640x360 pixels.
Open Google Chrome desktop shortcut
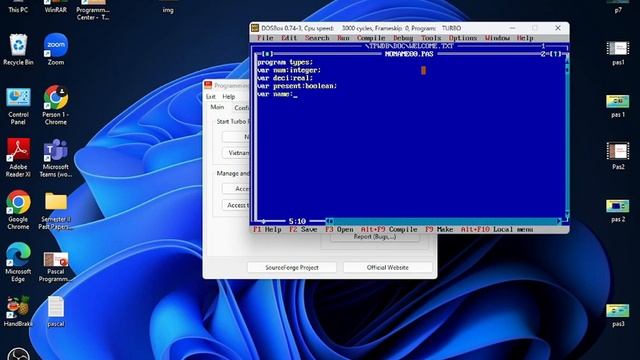click(18, 210)
